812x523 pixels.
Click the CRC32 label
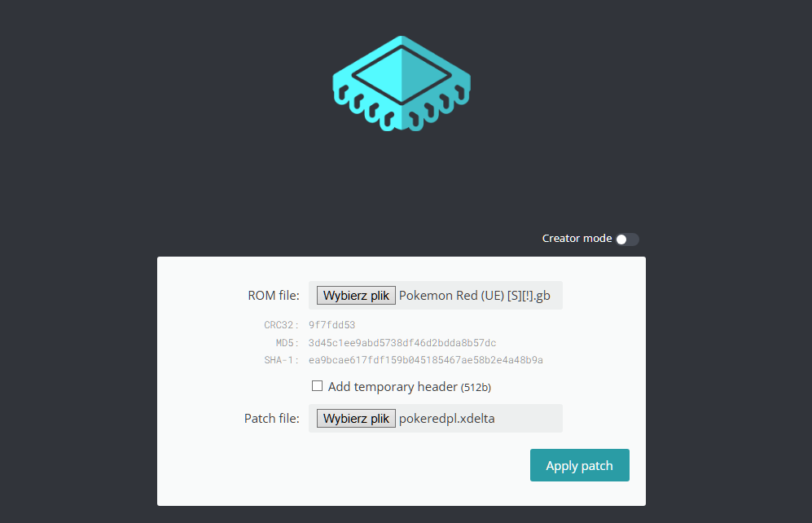coord(281,325)
